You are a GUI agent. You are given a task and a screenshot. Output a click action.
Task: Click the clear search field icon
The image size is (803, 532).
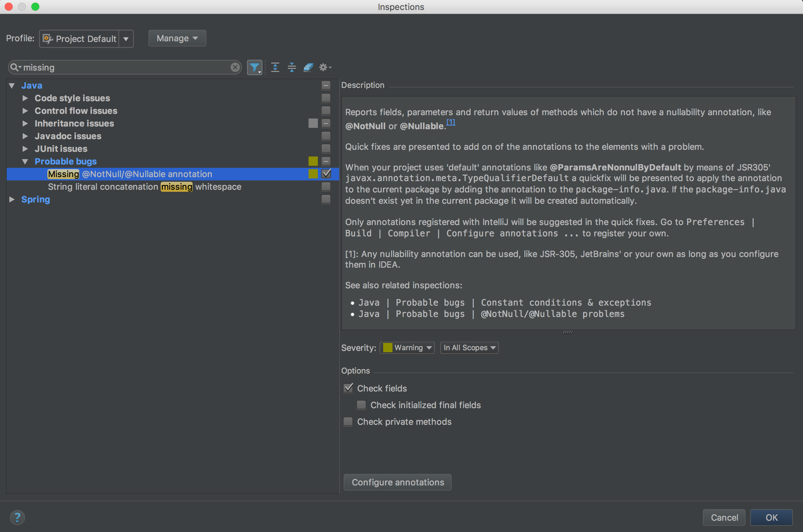[x=236, y=67]
